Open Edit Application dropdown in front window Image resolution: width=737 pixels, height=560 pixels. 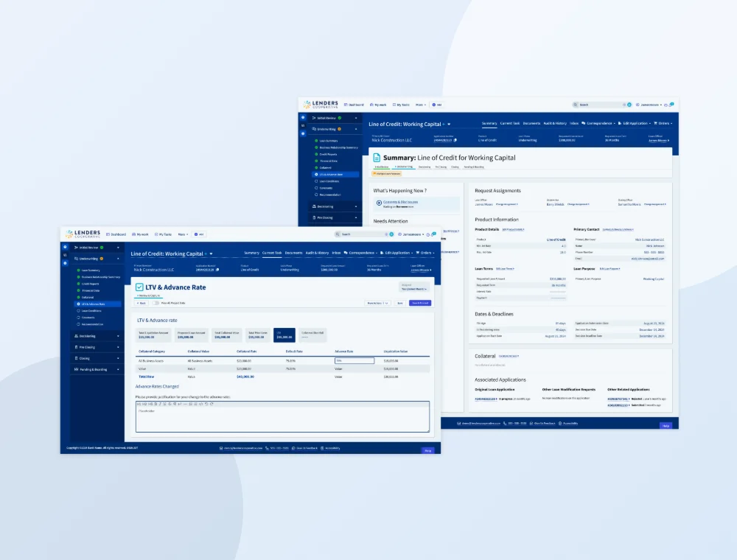(x=397, y=253)
